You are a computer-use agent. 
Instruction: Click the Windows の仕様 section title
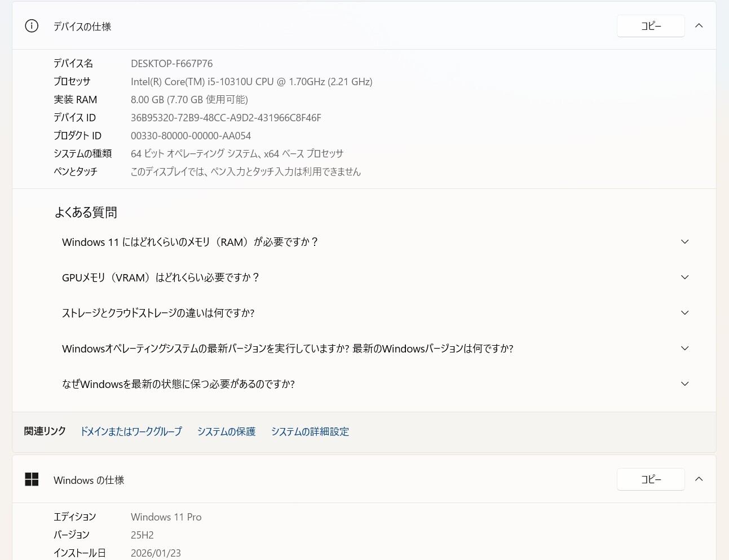click(x=89, y=480)
